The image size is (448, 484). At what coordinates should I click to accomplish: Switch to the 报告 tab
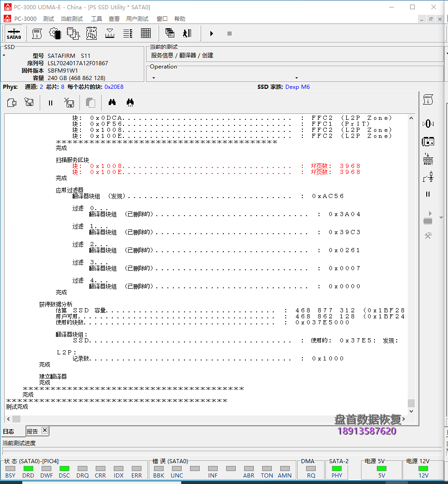[x=32, y=431]
